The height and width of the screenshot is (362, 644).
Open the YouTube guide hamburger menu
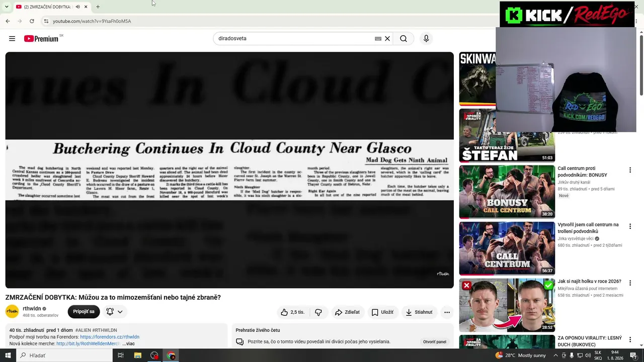[x=12, y=39]
